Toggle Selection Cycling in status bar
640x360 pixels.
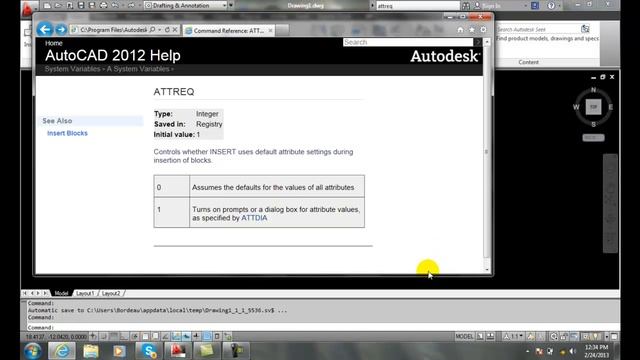point(228,336)
